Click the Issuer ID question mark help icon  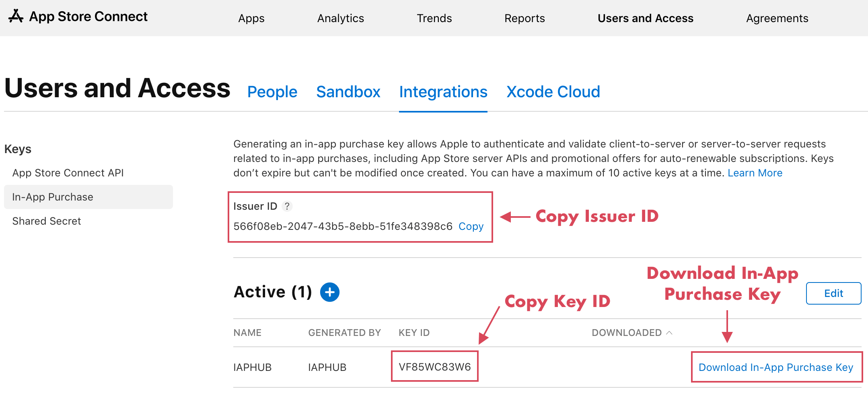287,206
